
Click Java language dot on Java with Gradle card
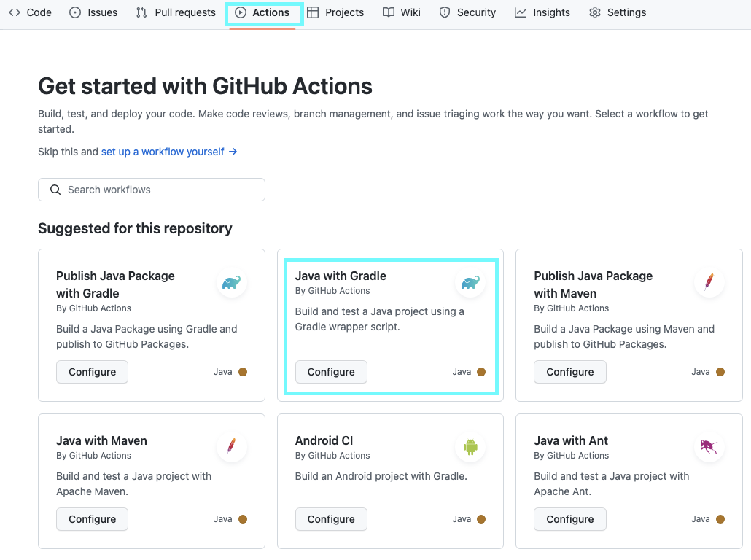pos(481,372)
